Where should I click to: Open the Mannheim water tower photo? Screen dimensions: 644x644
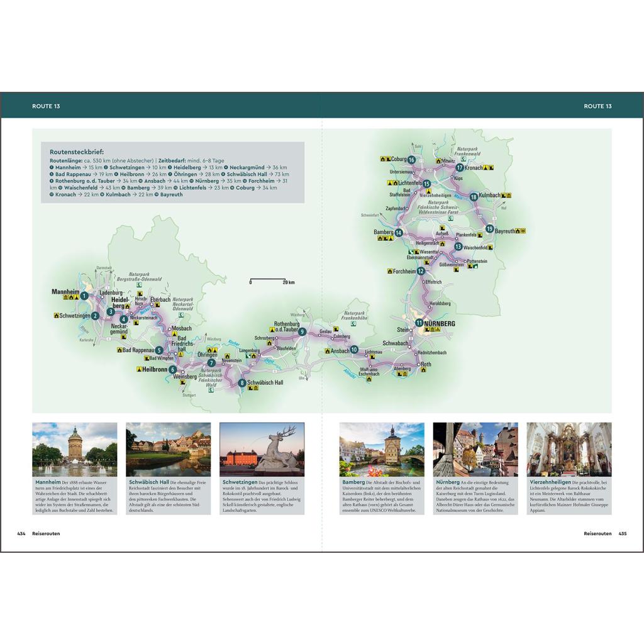point(75,449)
